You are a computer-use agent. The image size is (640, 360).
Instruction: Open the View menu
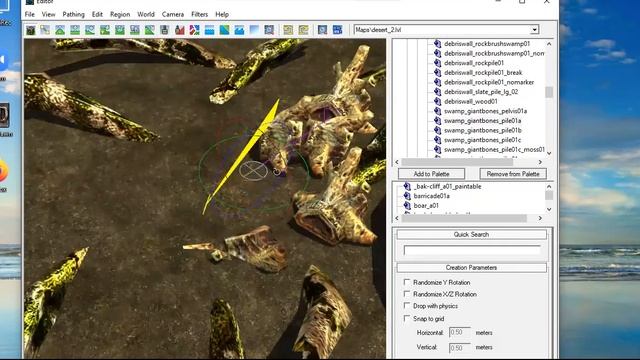48,14
